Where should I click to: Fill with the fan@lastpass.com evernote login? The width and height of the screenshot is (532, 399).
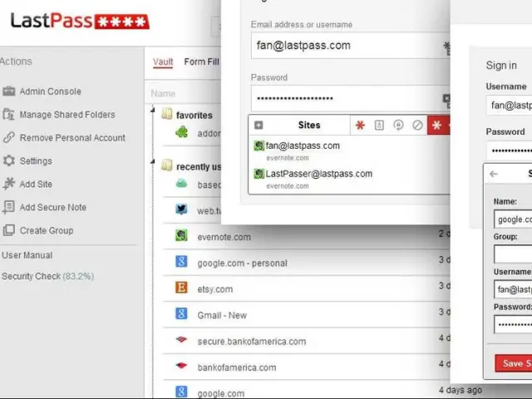pos(349,151)
